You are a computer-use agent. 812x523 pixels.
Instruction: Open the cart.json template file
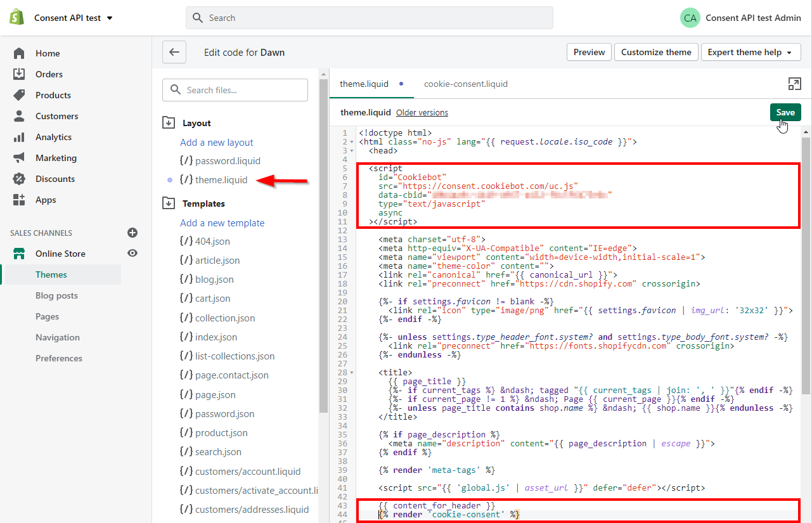[205, 299]
